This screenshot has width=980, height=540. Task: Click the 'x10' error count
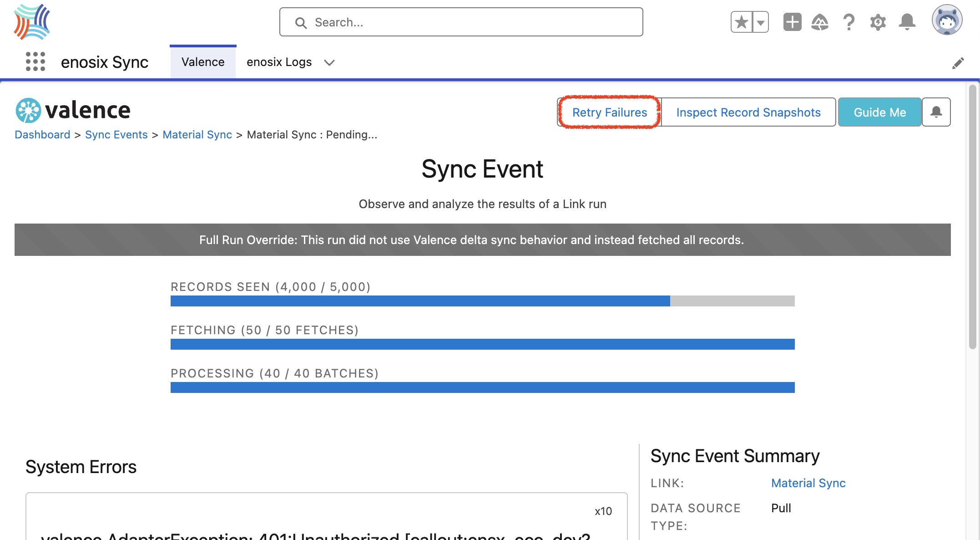pyautogui.click(x=603, y=511)
